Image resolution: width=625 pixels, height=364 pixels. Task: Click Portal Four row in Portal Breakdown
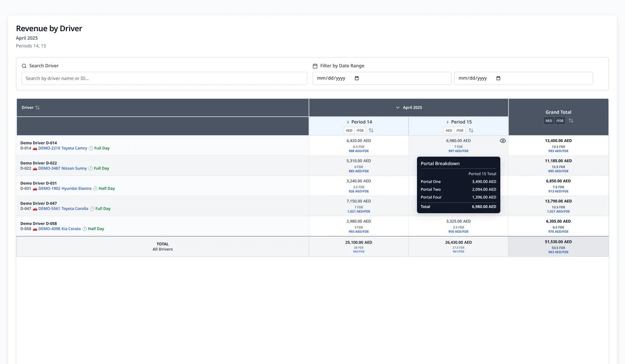[459, 197]
